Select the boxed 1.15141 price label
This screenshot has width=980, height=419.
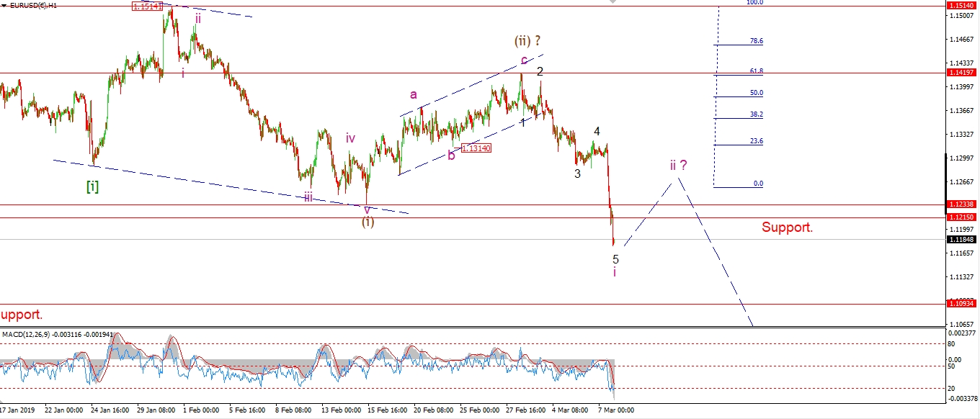147,6
